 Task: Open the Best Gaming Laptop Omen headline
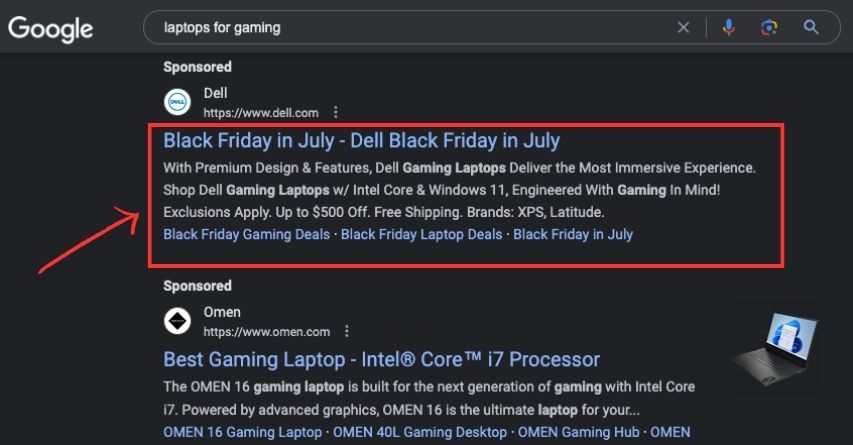[381, 359]
